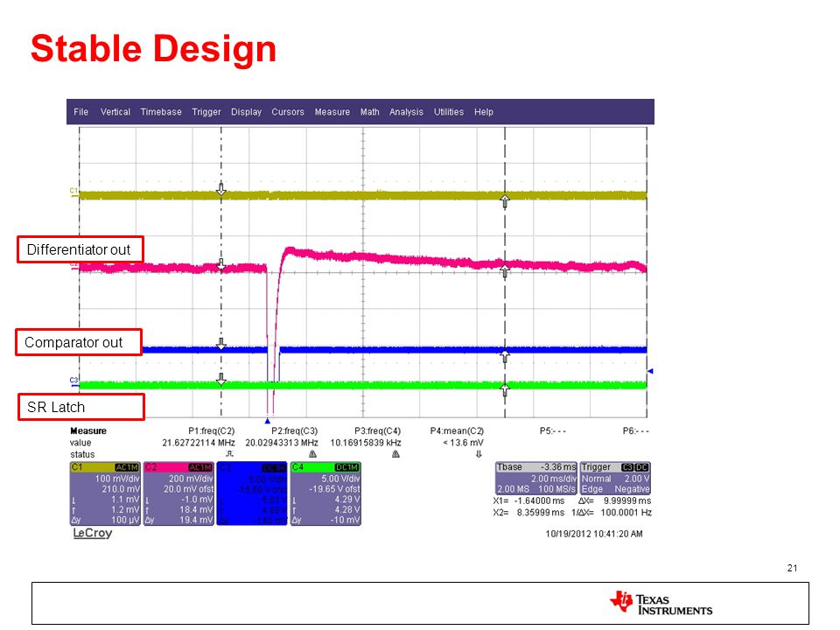The height and width of the screenshot is (630, 840).
Task: Open the Analysis menu
Action: [406, 112]
